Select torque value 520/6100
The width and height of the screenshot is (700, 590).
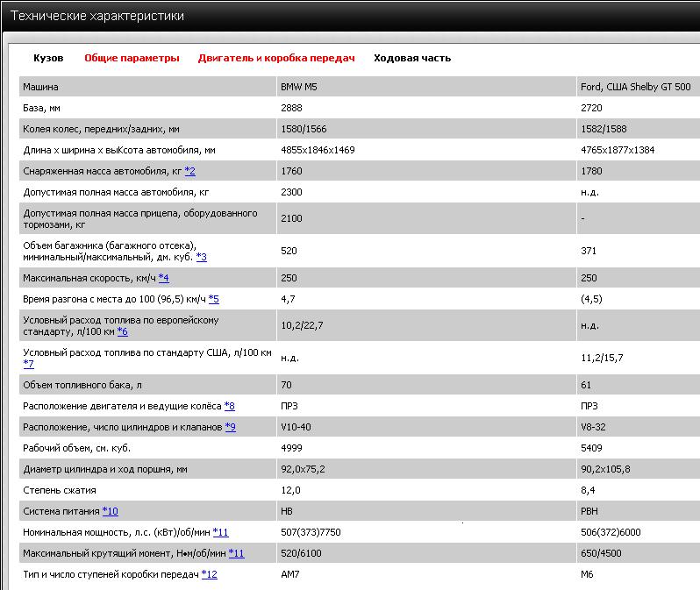pyautogui.click(x=302, y=553)
